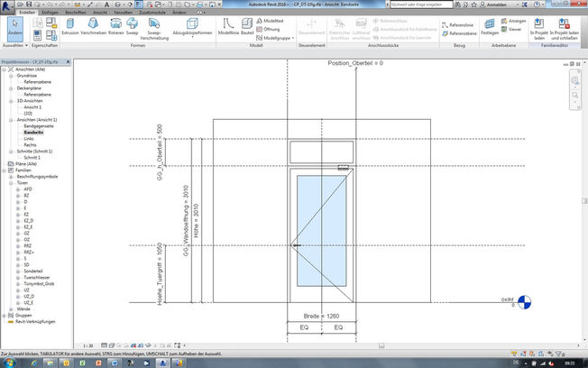Pick the Sweep tool
Image resolution: width=588 pixels, height=368 pixels.
pyautogui.click(x=132, y=27)
